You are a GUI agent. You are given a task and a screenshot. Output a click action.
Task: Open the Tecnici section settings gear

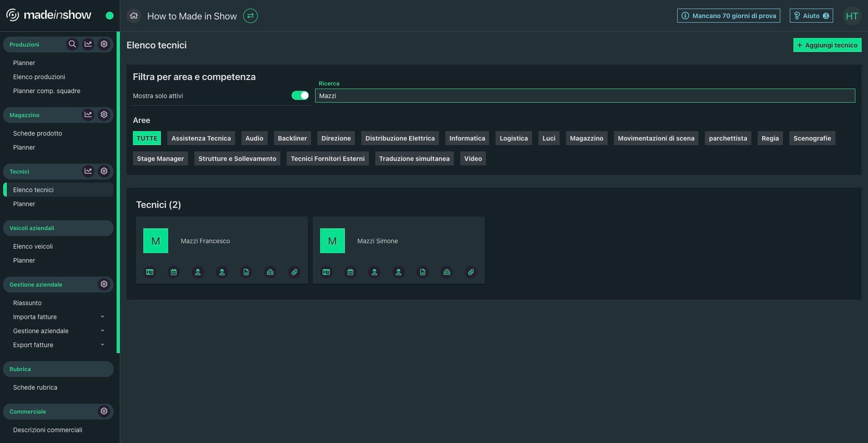[x=104, y=171]
